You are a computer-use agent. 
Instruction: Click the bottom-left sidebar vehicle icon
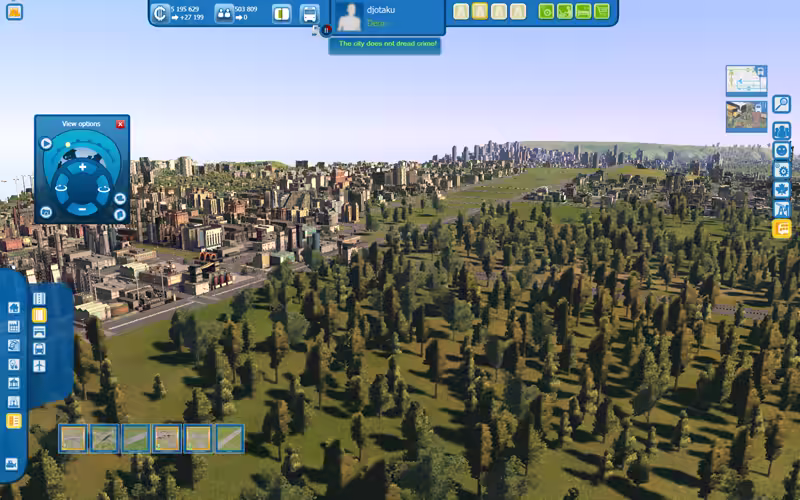pyautogui.click(x=11, y=464)
